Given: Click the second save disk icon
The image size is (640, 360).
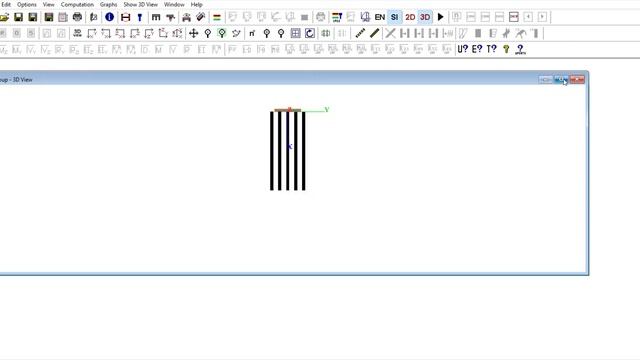Looking at the screenshot, I should [x=33, y=17].
